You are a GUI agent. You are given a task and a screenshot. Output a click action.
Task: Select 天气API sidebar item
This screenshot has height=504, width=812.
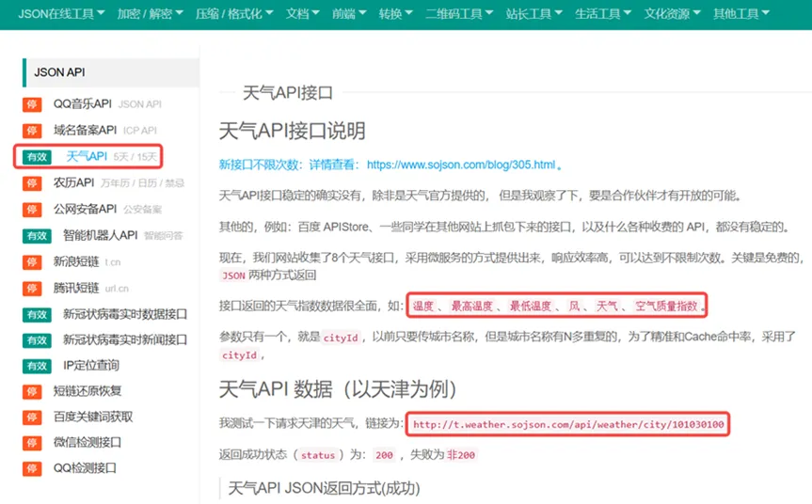[87, 156]
